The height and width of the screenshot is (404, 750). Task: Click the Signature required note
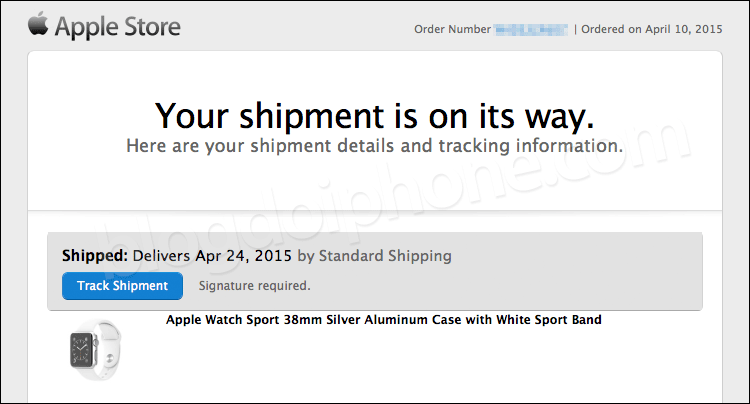click(254, 286)
